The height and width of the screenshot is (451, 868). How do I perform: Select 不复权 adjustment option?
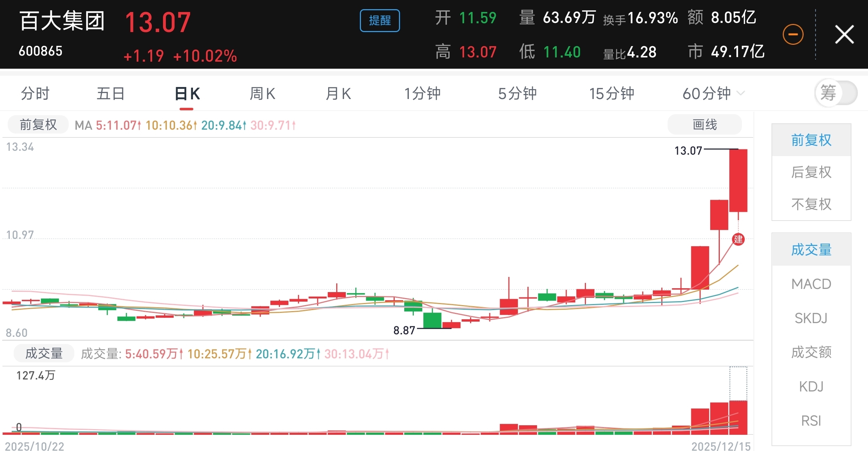pos(811,204)
